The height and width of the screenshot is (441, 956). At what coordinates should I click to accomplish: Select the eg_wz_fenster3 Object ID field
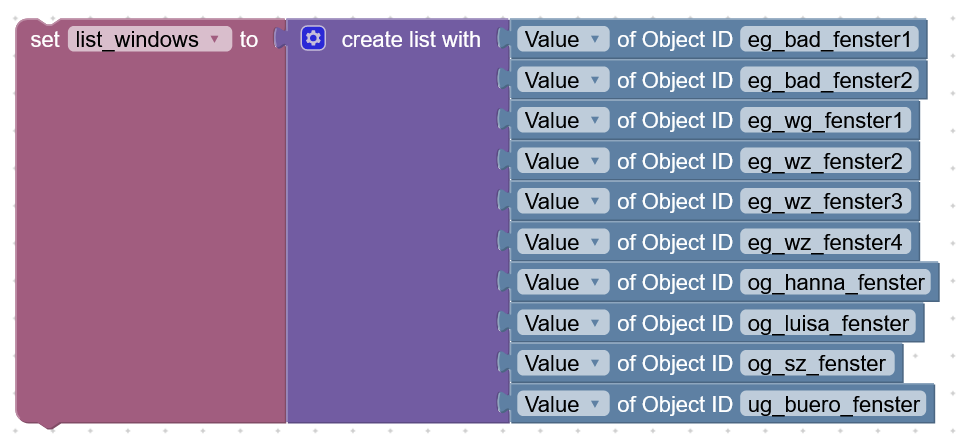(825, 202)
